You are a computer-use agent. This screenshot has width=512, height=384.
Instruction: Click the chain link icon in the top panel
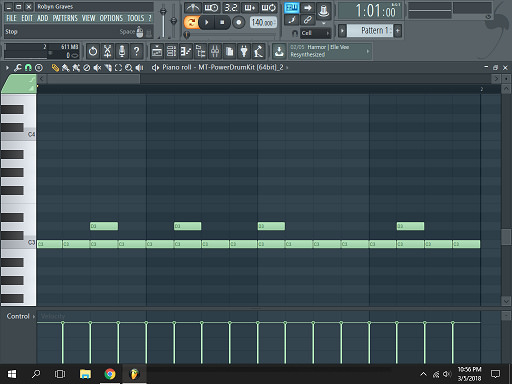click(308, 20)
